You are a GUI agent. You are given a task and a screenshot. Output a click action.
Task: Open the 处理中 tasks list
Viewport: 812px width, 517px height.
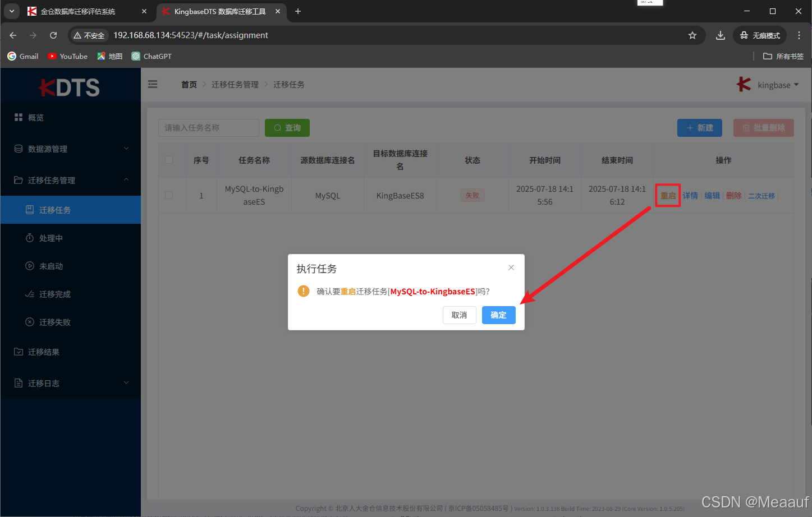point(71,238)
